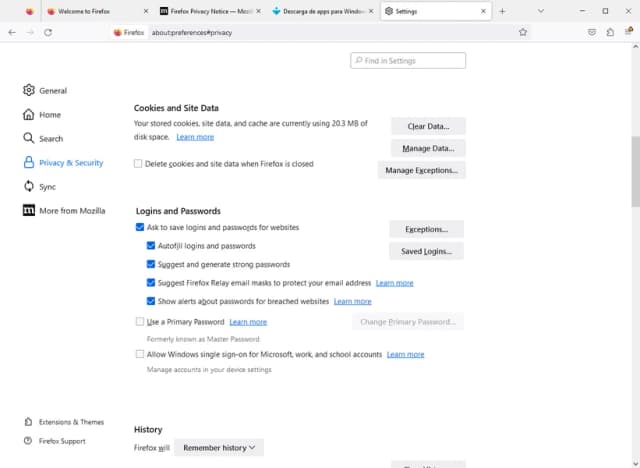
Task: Close the Firefox Privacy Notice tab
Action: click(258, 11)
